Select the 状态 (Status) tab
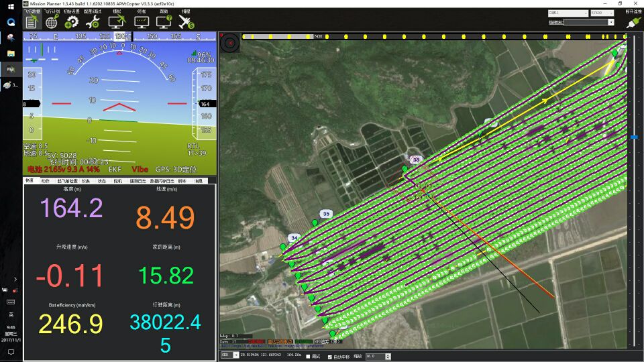This screenshot has height=362, width=644. (x=102, y=181)
